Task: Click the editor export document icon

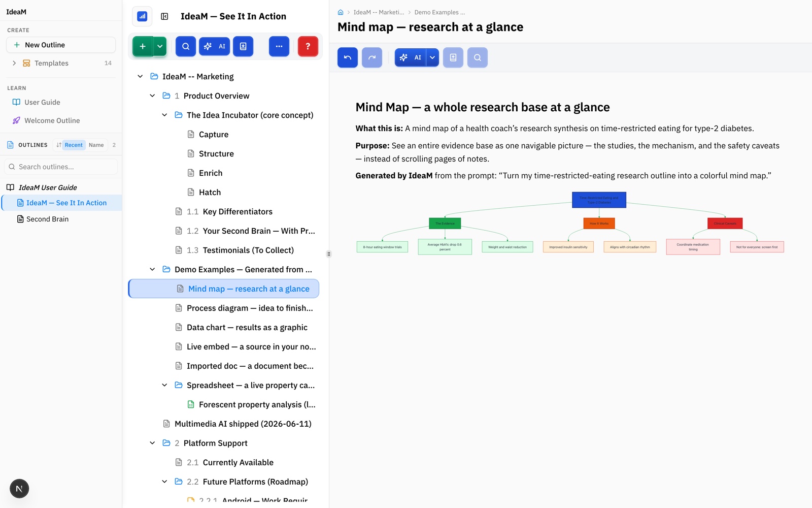Action: tap(453, 57)
